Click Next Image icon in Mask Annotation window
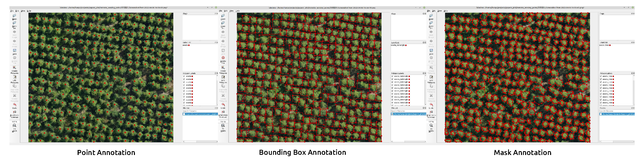 [431, 32]
